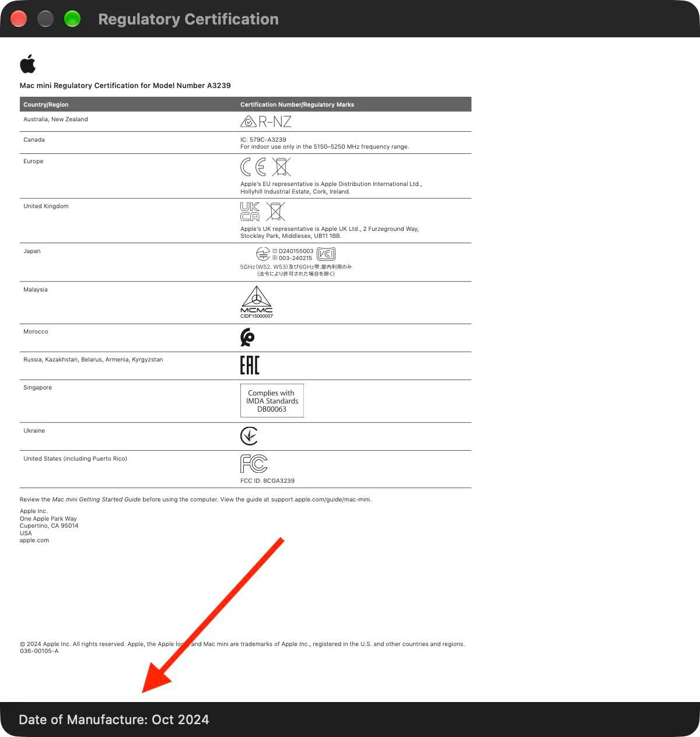Click the '036-00105-A' document number
Viewport: 700px width, 737px height.
point(39,651)
